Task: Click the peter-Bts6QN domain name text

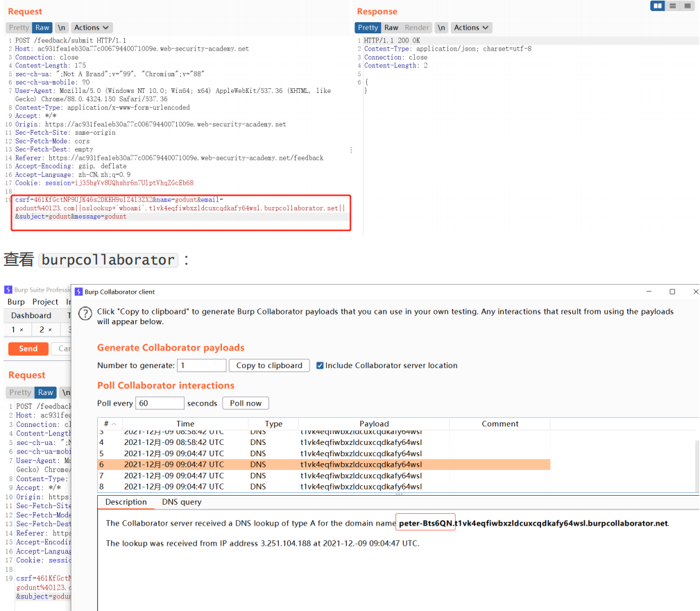Action: [425, 523]
